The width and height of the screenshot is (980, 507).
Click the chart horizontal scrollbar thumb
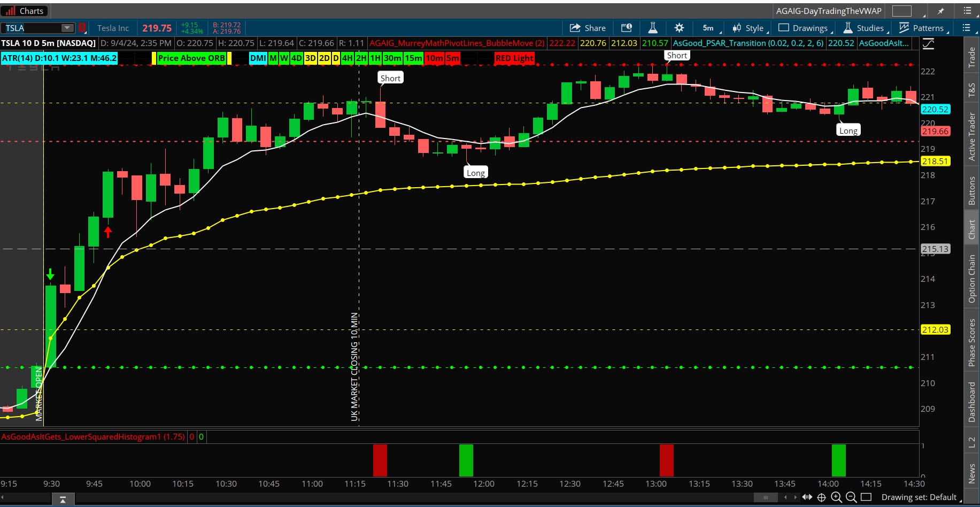click(x=766, y=497)
